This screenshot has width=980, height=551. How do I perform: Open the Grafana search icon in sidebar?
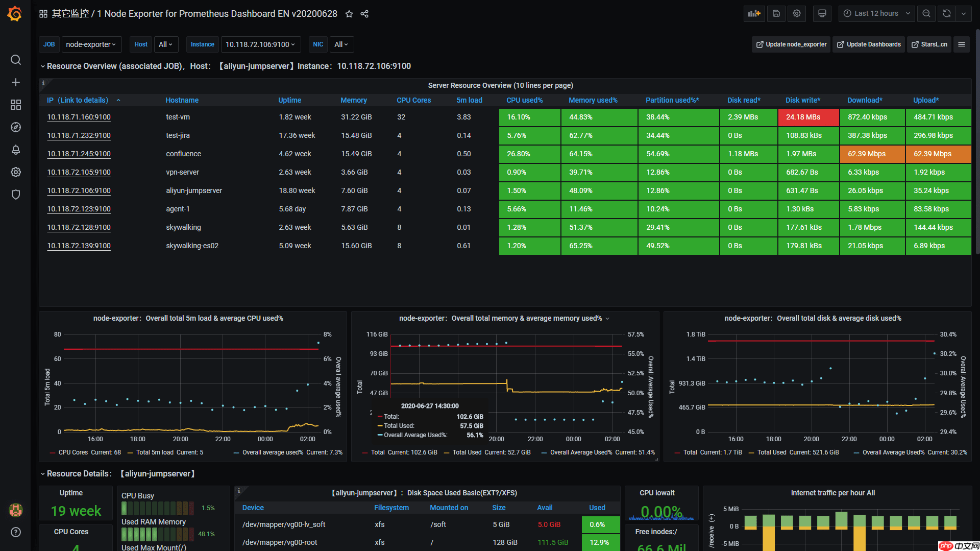point(16,60)
